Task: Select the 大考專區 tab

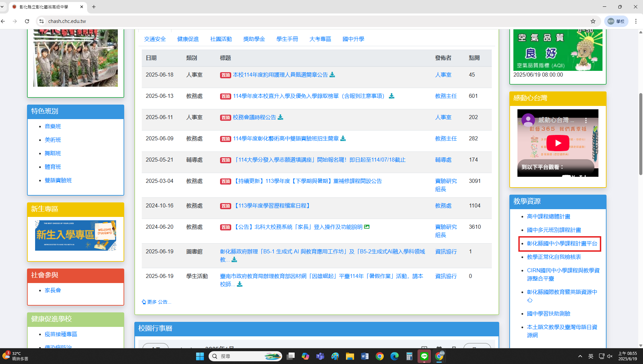Action: pyautogui.click(x=320, y=39)
